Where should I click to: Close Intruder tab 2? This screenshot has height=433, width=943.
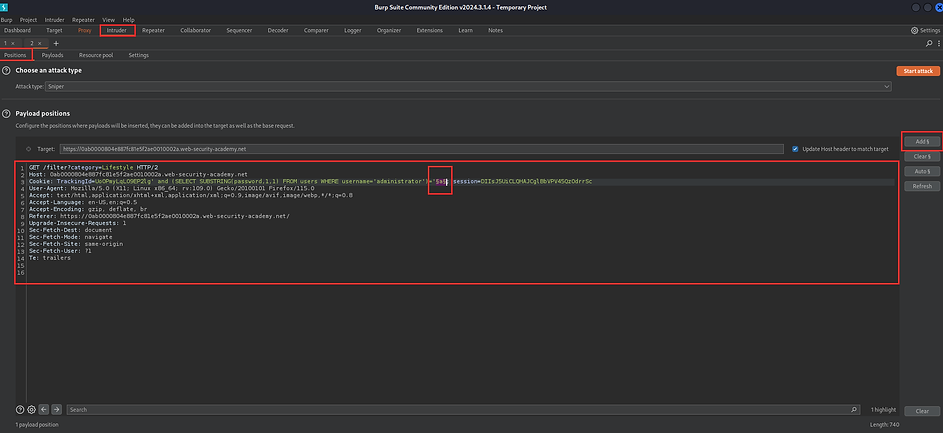pyautogui.click(x=40, y=43)
